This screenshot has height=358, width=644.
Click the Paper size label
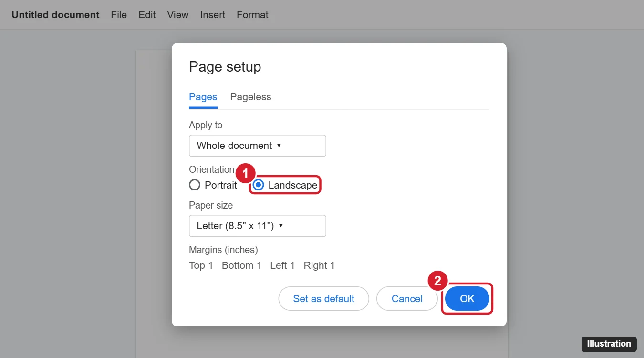(x=211, y=206)
